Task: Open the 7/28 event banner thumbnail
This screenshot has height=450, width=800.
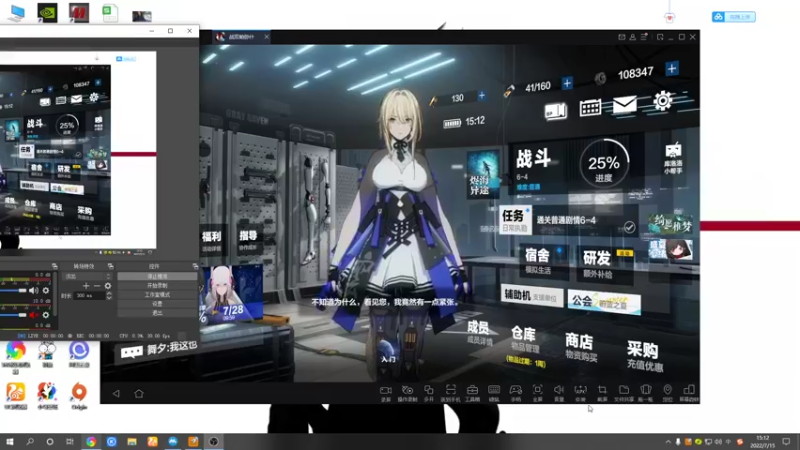Action: (231, 294)
